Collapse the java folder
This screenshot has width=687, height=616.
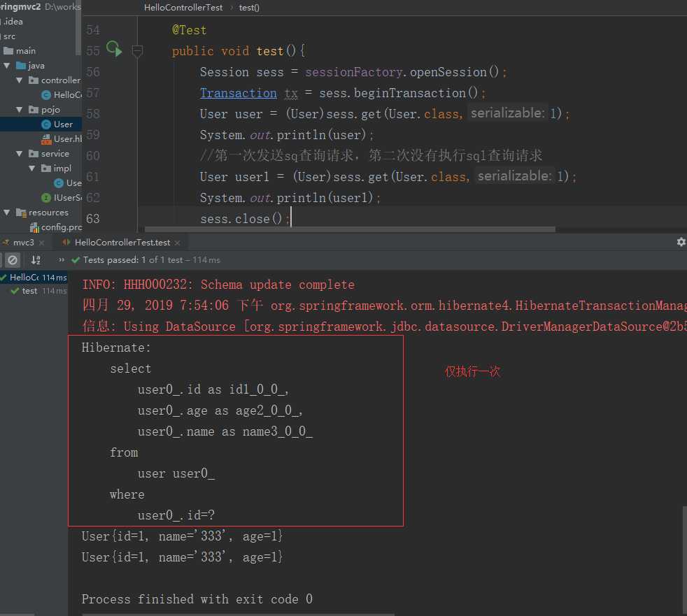coord(7,66)
